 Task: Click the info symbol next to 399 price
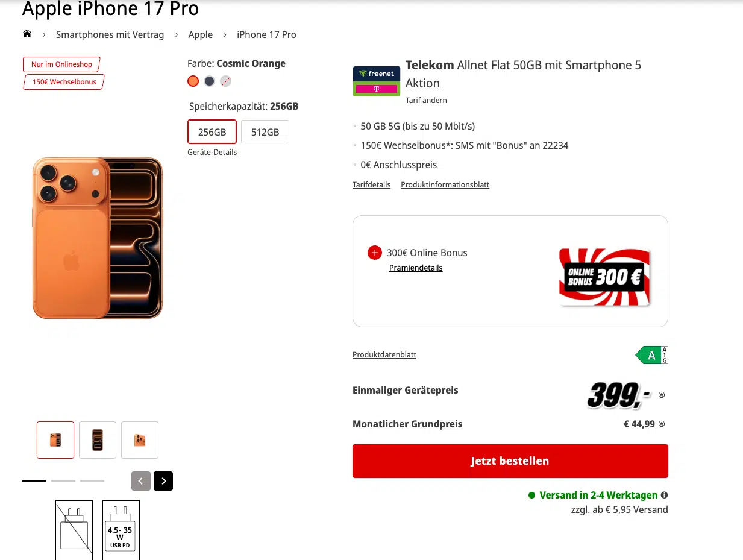tap(662, 395)
